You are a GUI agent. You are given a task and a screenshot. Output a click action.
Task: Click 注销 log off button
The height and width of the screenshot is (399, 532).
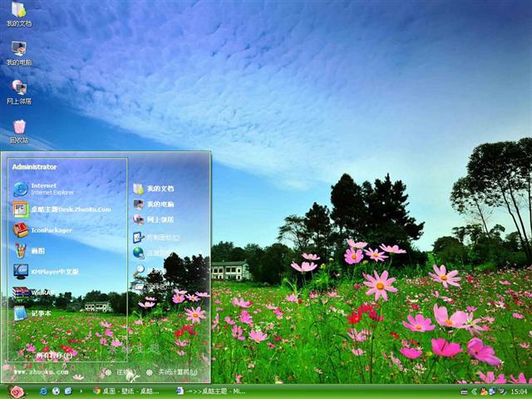(x=119, y=372)
